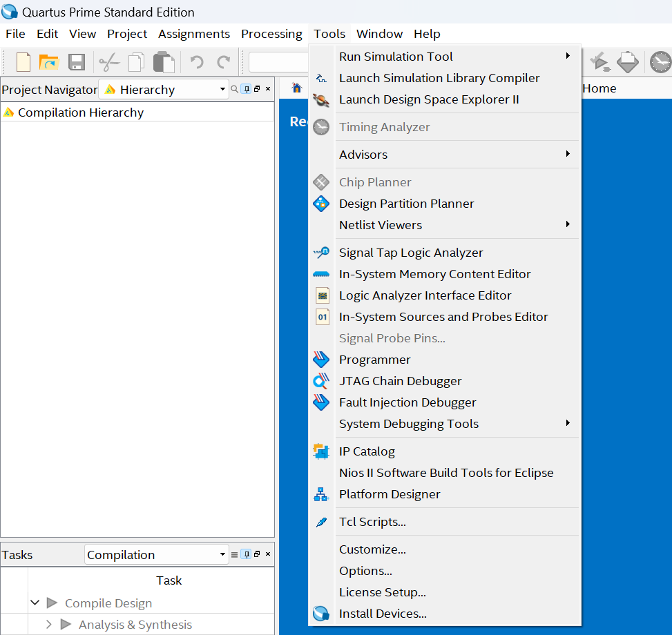Choose Install Devices... menu item
The height and width of the screenshot is (635, 672).
[445, 614]
